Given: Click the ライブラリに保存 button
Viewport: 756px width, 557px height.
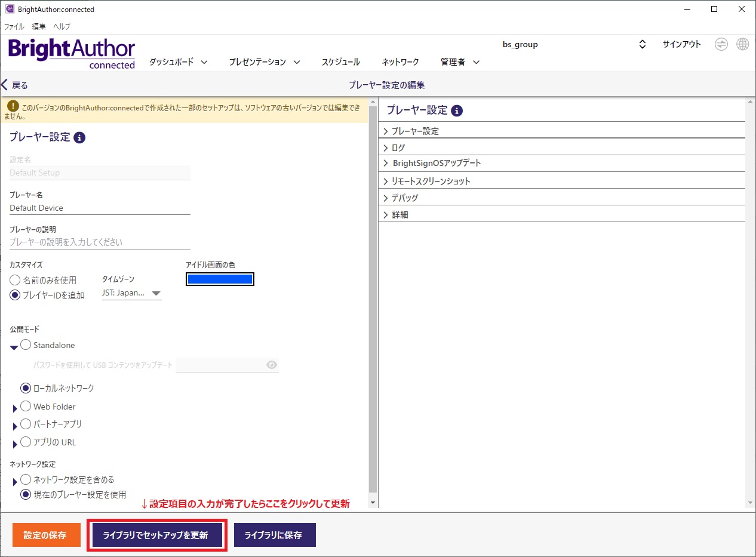Looking at the screenshot, I should pyautogui.click(x=275, y=535).
